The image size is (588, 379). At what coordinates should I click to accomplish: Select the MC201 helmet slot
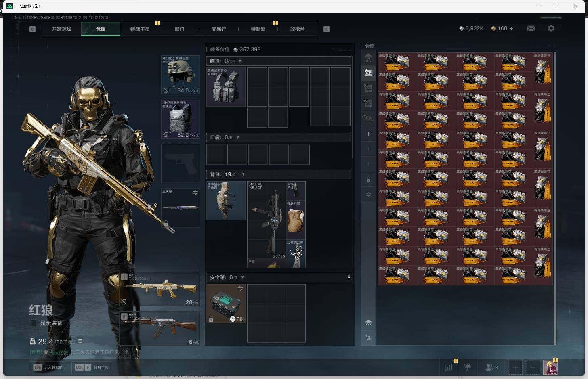(x=181, y=75)
